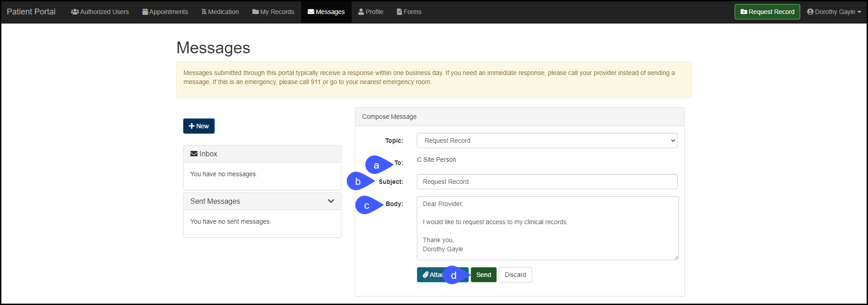Viewport: 868px width, 305px height.
Task: Click the New message button
Action: pyautogui.click(x=199, y=126)
